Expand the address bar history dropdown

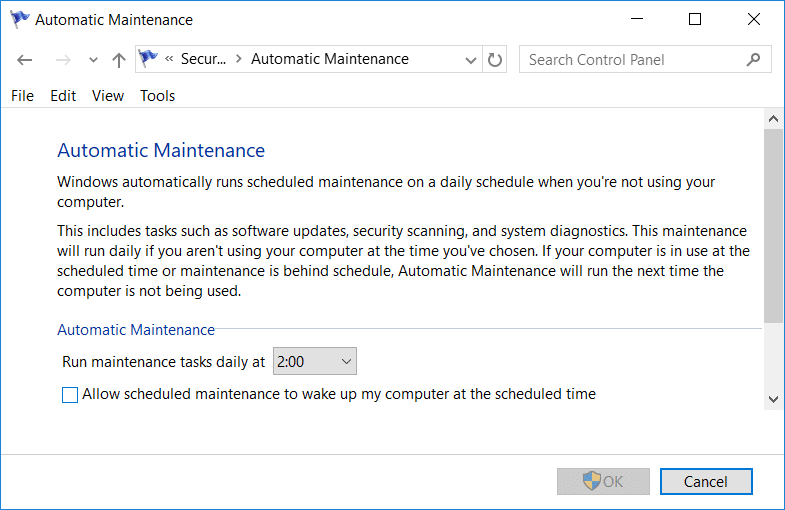[x=471, y=60]
